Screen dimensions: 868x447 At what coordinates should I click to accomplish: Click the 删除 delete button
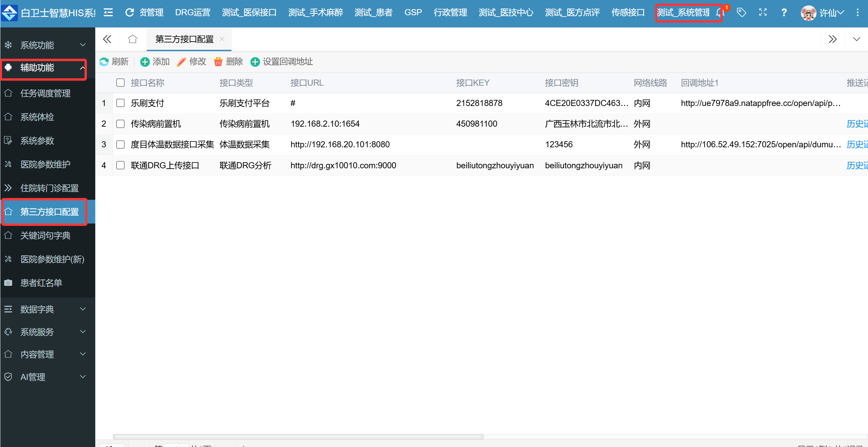pyautogui.click(x=228, y=62)
